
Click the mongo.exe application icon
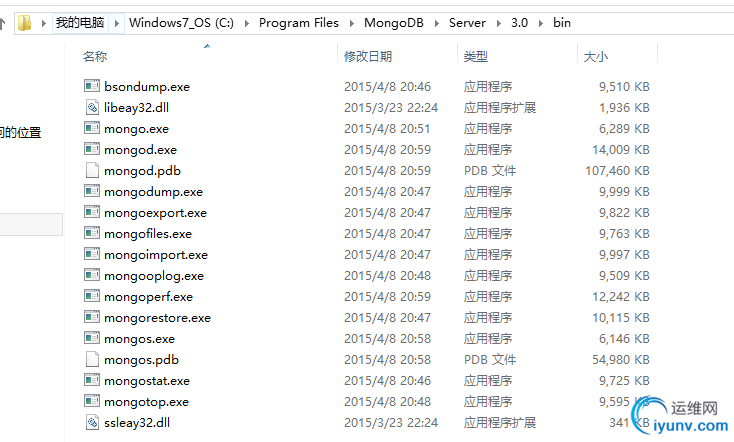click(92, 128)
